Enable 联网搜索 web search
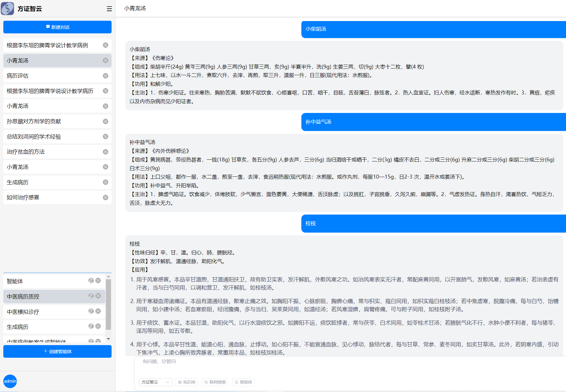 tap(215, 382)
